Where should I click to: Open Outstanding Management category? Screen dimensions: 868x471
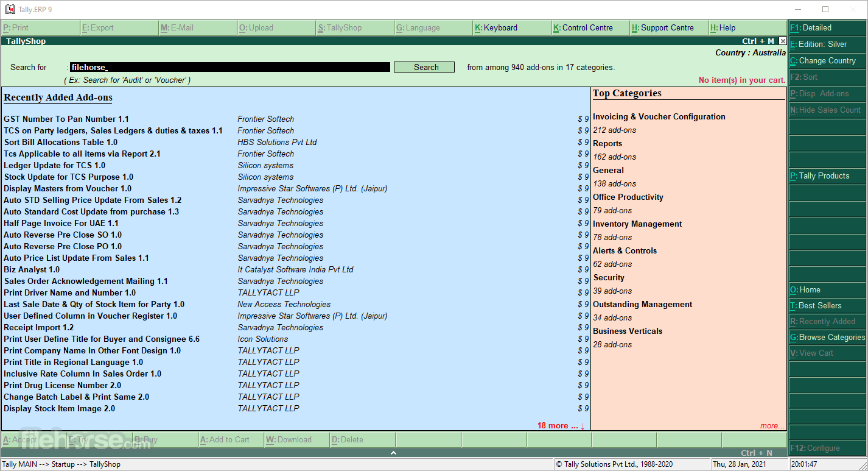pos(643,305)
